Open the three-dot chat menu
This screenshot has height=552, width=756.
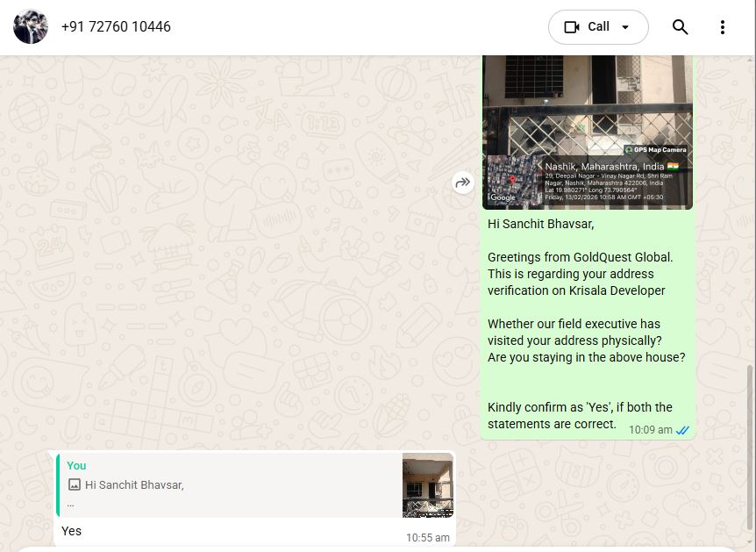[x=723, y=27]
